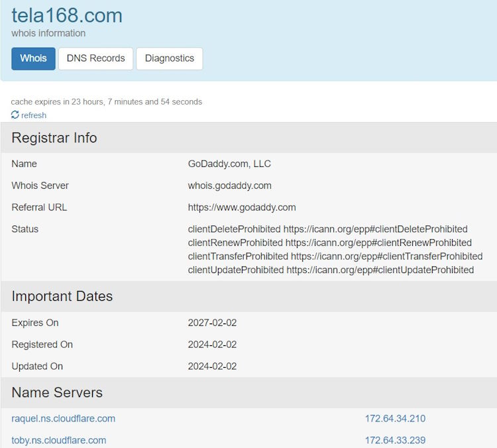Image resolution: width=497 pixels, height=448 pixels.
Task: Switch to the DNS Records tab
Action: (95, 59)
